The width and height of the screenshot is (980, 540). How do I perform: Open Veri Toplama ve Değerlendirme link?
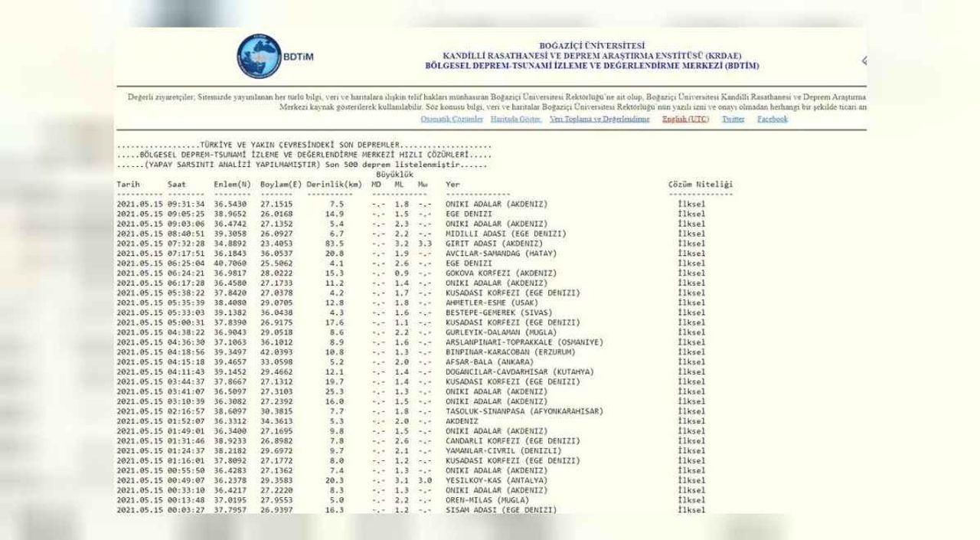(599, 119)
